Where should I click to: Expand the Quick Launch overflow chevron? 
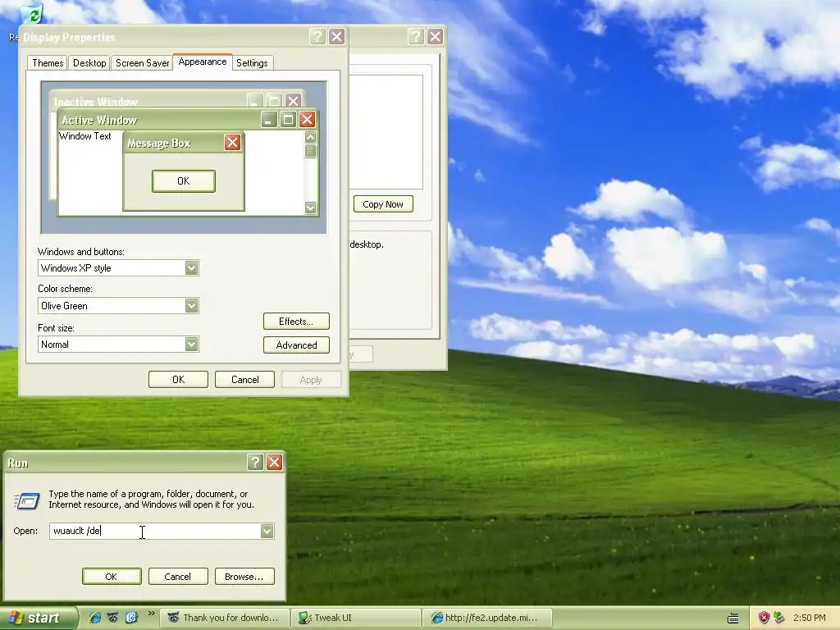pos(151,614)
